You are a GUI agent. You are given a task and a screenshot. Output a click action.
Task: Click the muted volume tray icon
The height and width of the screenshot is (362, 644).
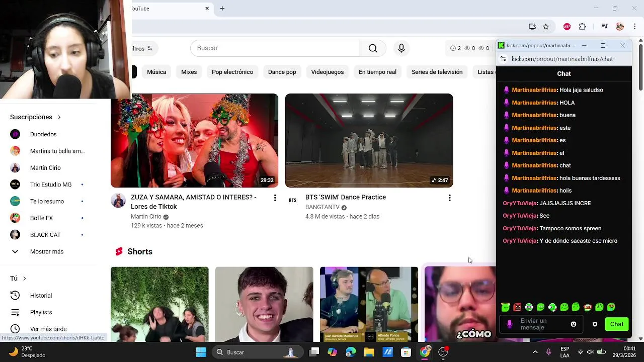point(591,352)
